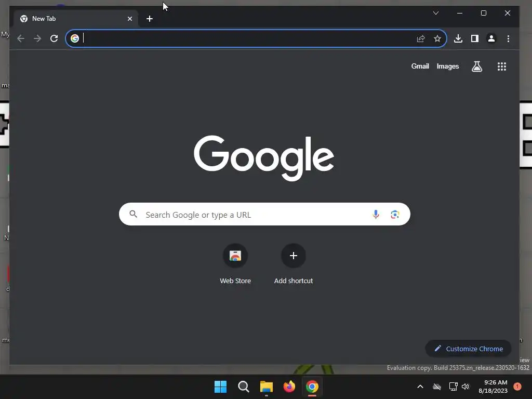Show hidden tray icons chevron
This screenshot has width=532, height=399.
click(420, 387)
